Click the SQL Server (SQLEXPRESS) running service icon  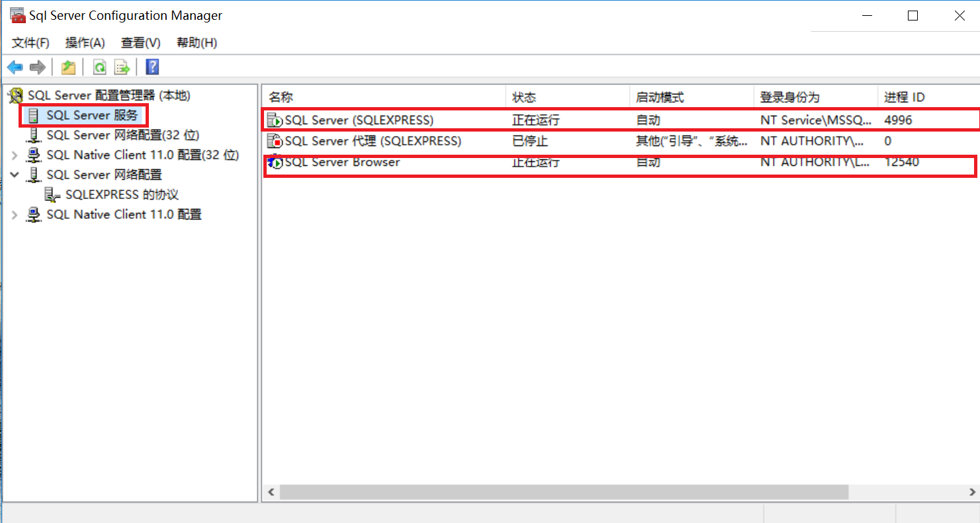pos(275,120)
